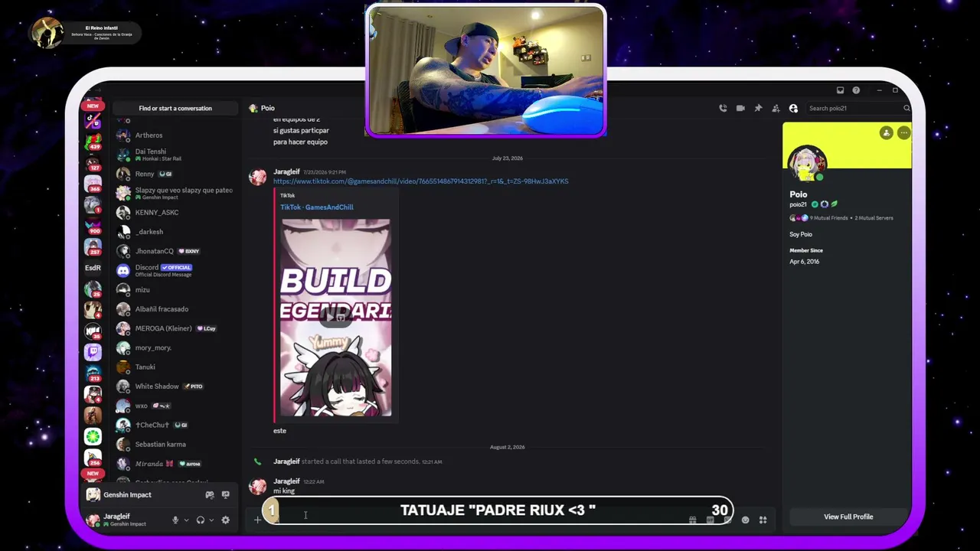Click the Genshin Impact activity bar
Image resolution: width=980 pixels, height=551 pixels.
[x=159, y=495]
